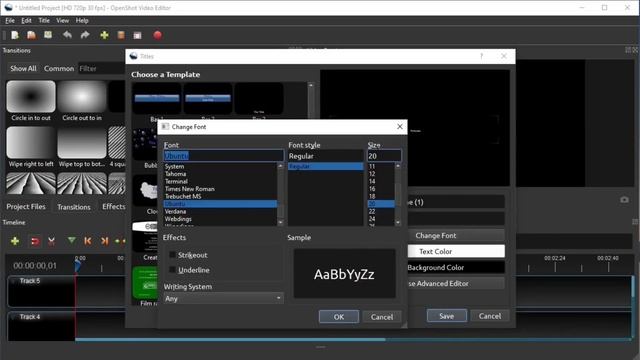The width and height of the screenshot is (640, 360).
Task: Open the Help menu
Action: [82, 20]
